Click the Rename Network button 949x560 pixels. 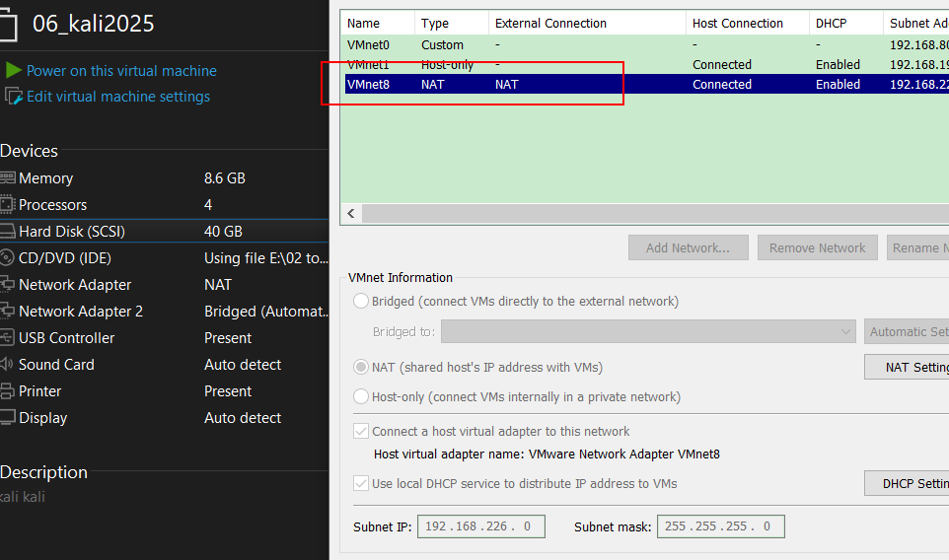point(917,247)
